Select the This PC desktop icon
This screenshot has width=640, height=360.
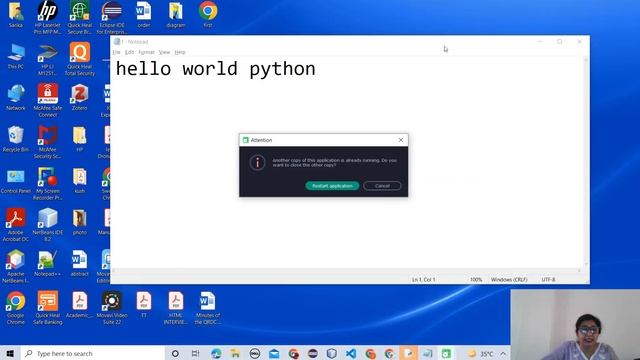(x=16, y=56)
